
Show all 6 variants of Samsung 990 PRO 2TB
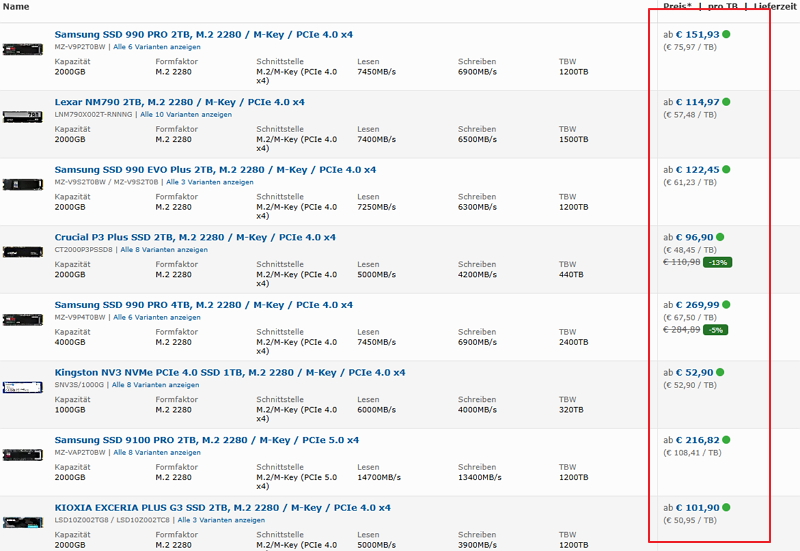click(157, 47)
